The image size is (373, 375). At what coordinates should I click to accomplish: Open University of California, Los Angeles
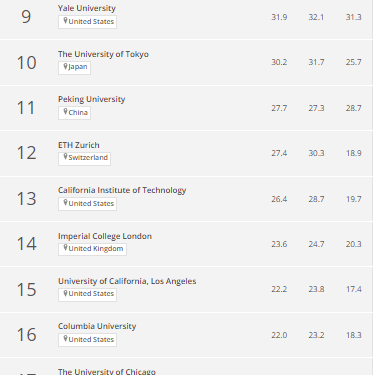(127, 281)
